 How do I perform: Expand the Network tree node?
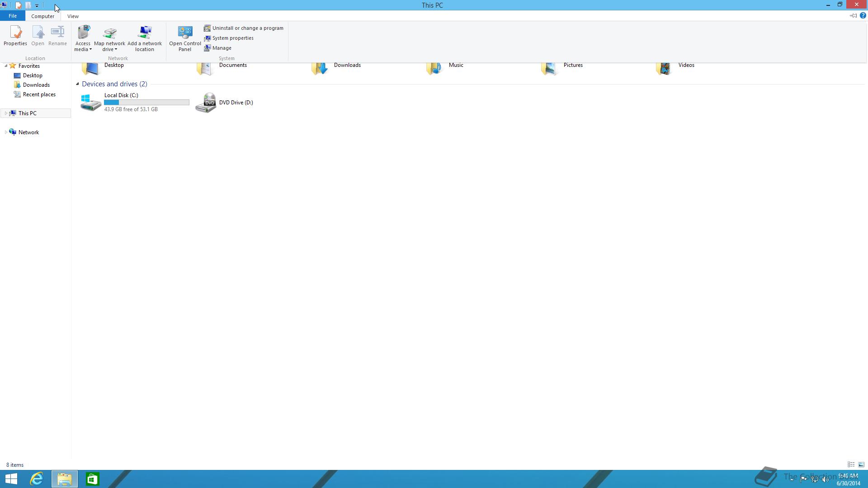tap(5, 132)
